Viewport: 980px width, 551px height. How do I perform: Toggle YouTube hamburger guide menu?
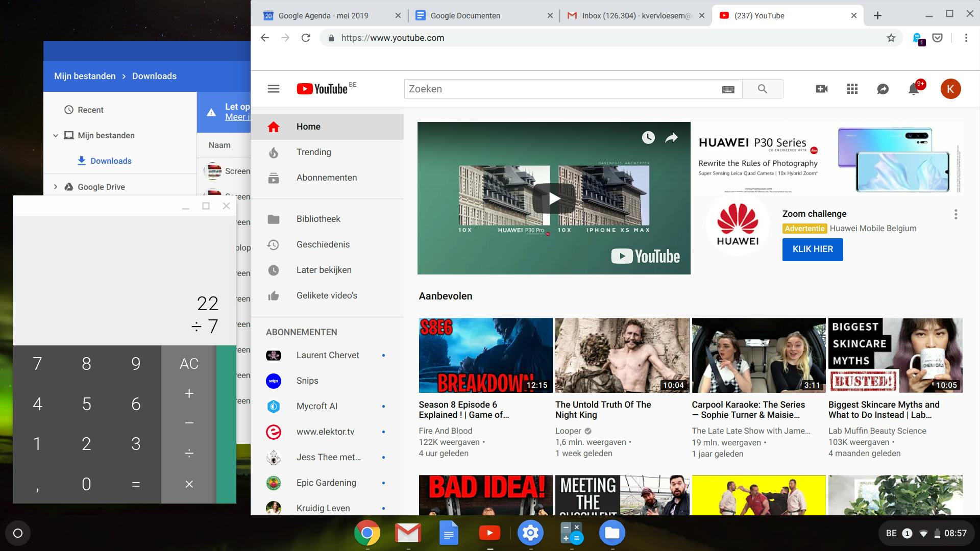coord(274,89)
